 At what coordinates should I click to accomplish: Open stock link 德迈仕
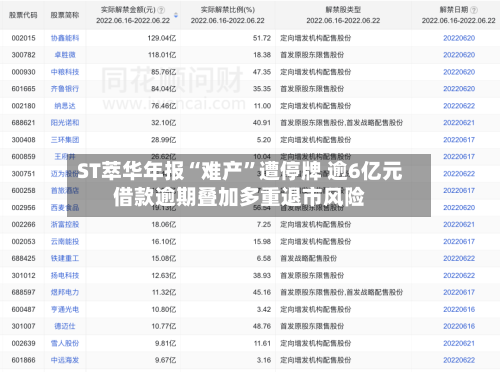click(65, 326)
